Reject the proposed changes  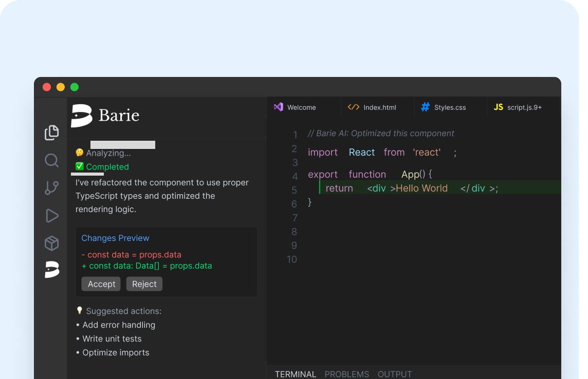pyautogui.click(x=144, y=285)
